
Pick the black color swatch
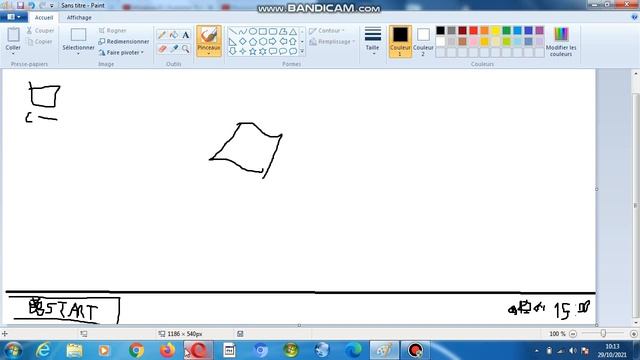(x=440, y=31)
